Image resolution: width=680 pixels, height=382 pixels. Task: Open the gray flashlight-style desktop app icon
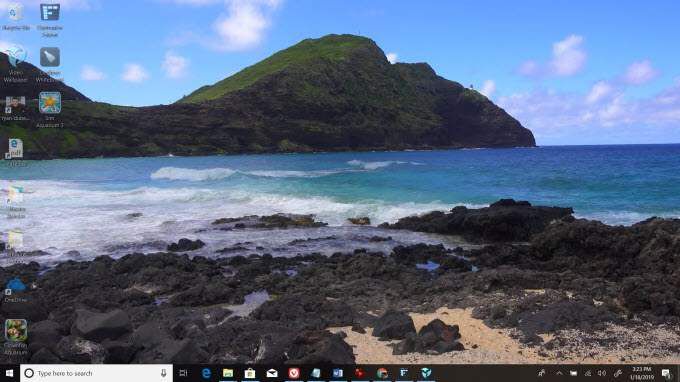50,64
